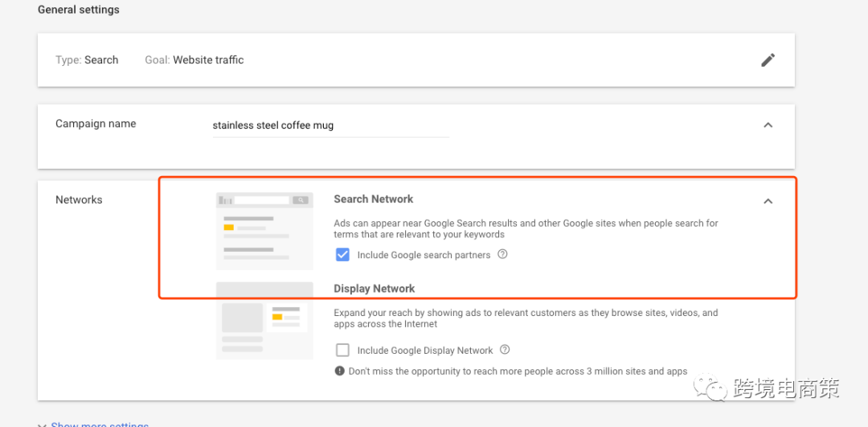Click the WeChat watermark logo
Image resolution: width=868 pixels, height=427 pixels.
[x=713, y=388]
